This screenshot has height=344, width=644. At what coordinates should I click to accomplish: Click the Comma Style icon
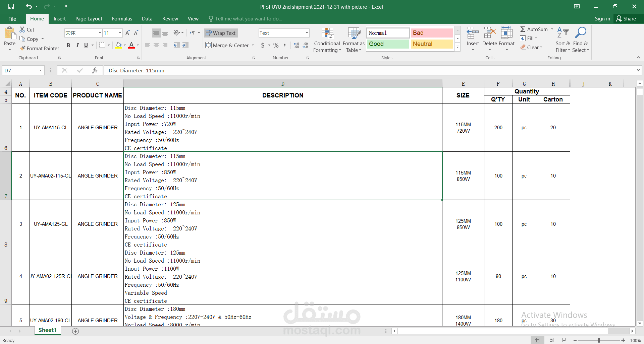coord(285,45)
